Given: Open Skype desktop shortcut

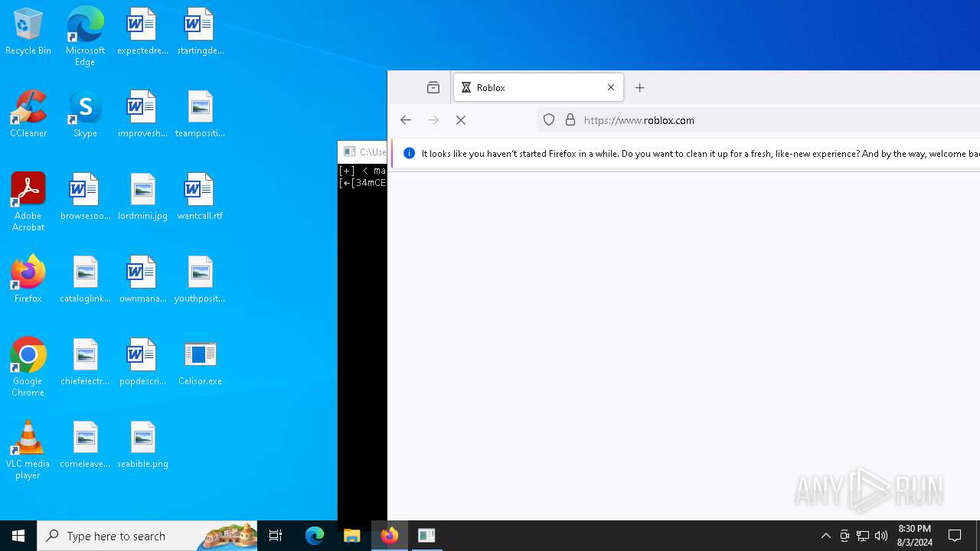Looking at the screenshot, I should (85, 115).
